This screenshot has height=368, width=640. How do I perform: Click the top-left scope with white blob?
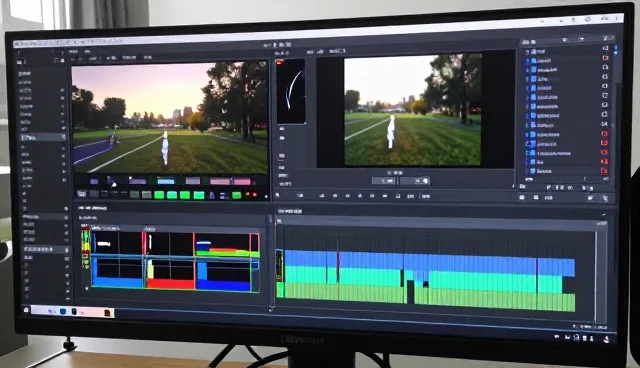pos(117,244)
